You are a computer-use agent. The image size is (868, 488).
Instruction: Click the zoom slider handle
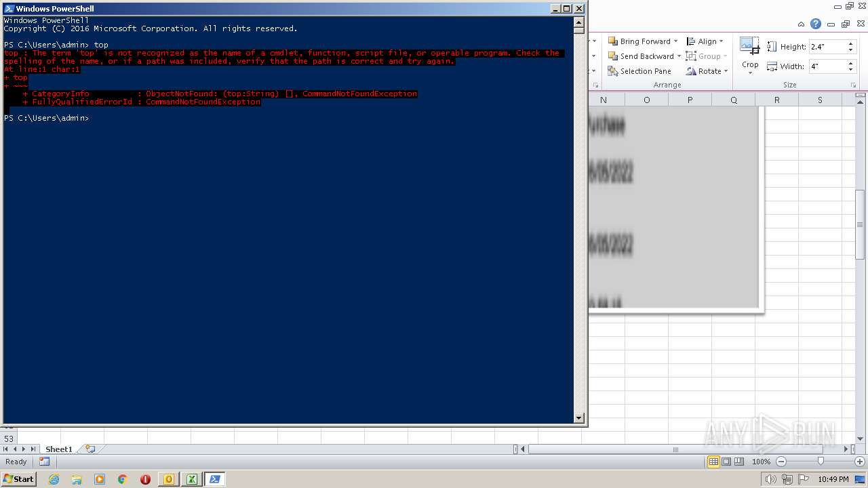[821, 462]
